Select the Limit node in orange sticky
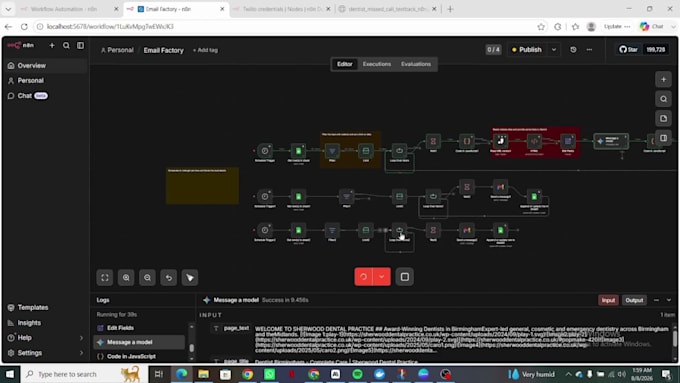The image size is (680, 383). (366, 151)
